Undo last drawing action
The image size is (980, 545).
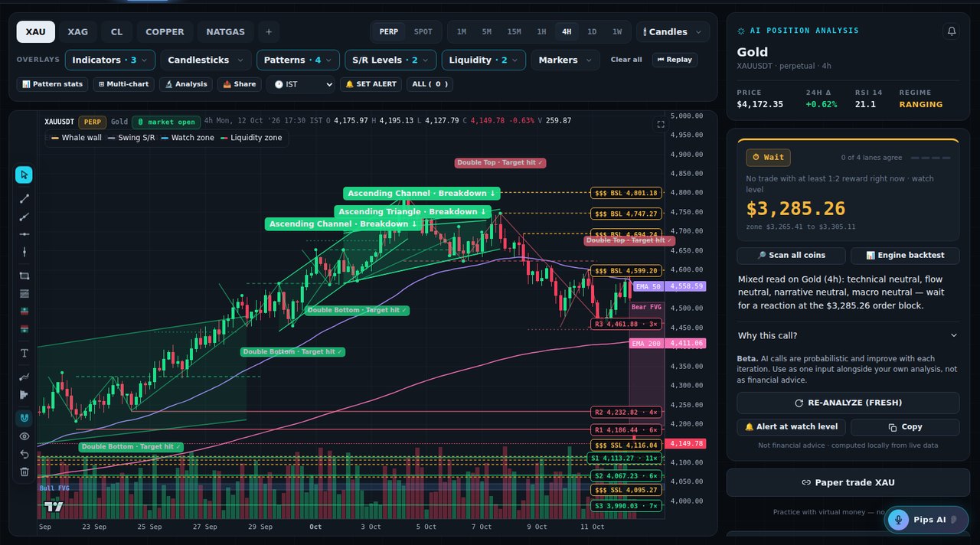[x=24, y=454]
